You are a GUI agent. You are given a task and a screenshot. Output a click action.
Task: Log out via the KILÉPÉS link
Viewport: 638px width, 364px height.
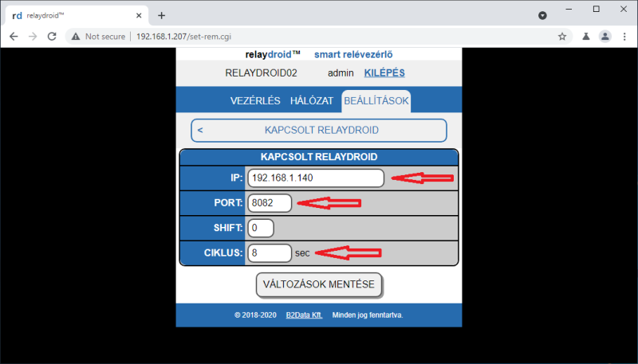pos(384,73)
